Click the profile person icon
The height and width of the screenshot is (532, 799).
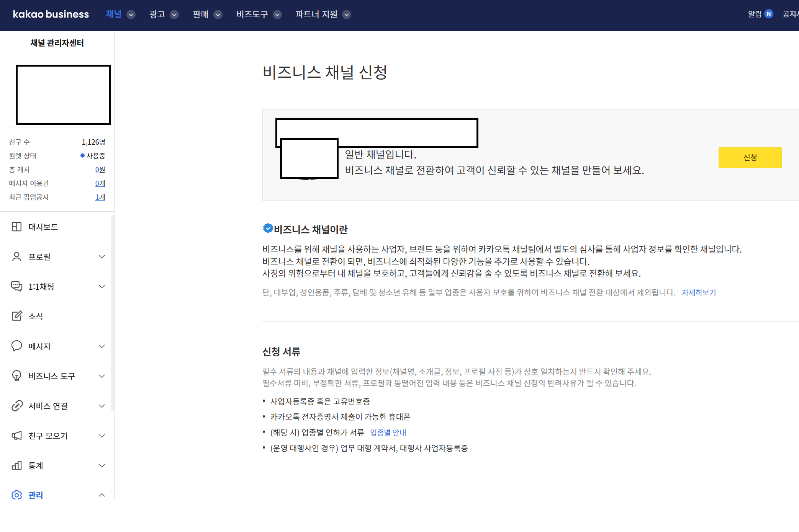(x=16, y=256)
